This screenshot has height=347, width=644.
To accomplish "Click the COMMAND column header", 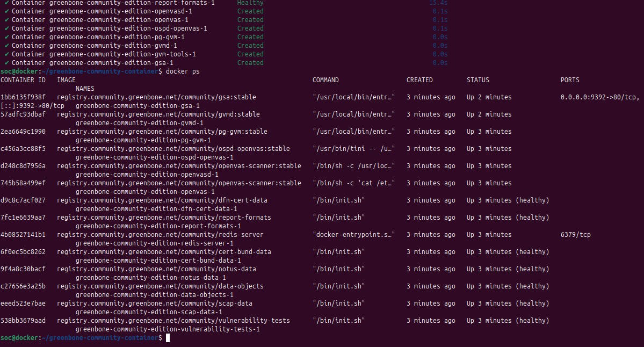I will coord(325,80).
